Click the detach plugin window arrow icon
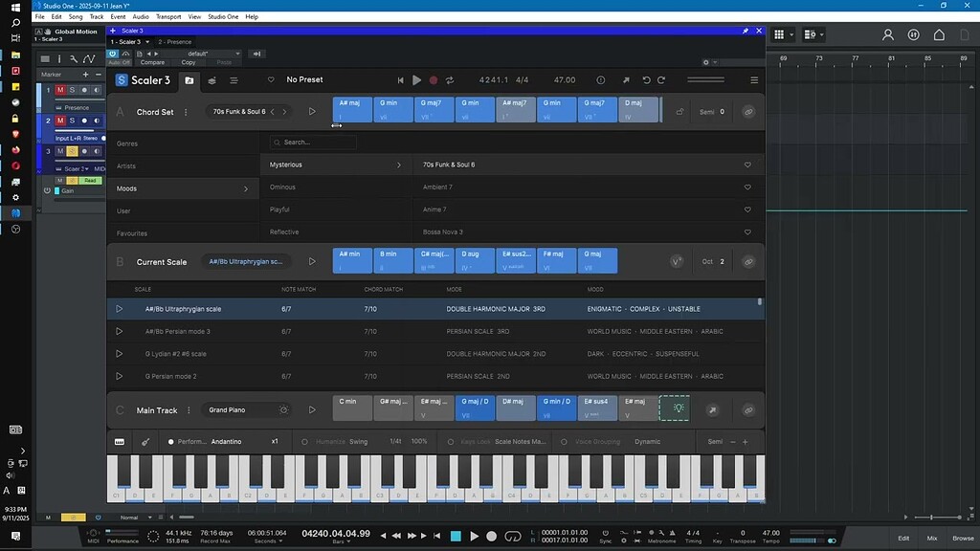 coord(625,80)
